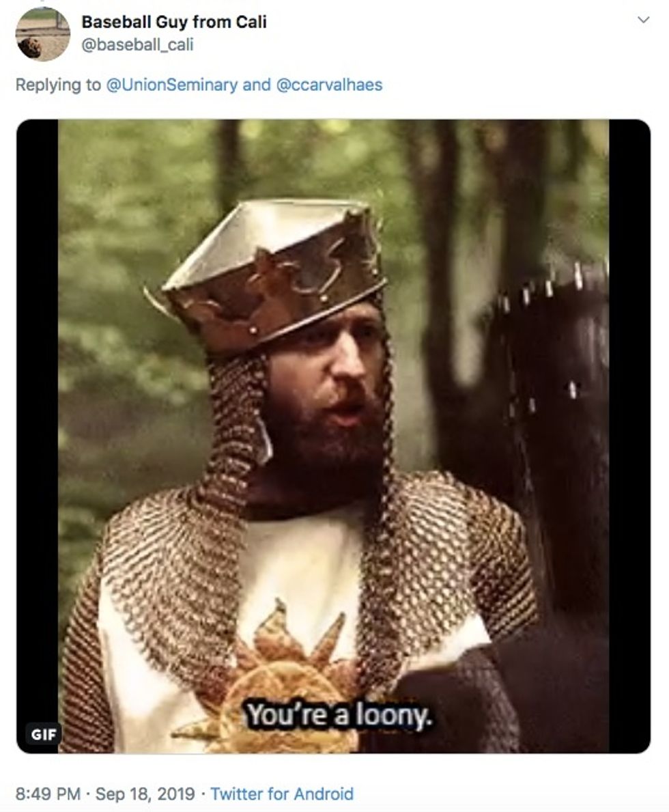Viewport: 669px width, 812px height.
Task: Click the right black bar of the GIF
Action: 629,436
